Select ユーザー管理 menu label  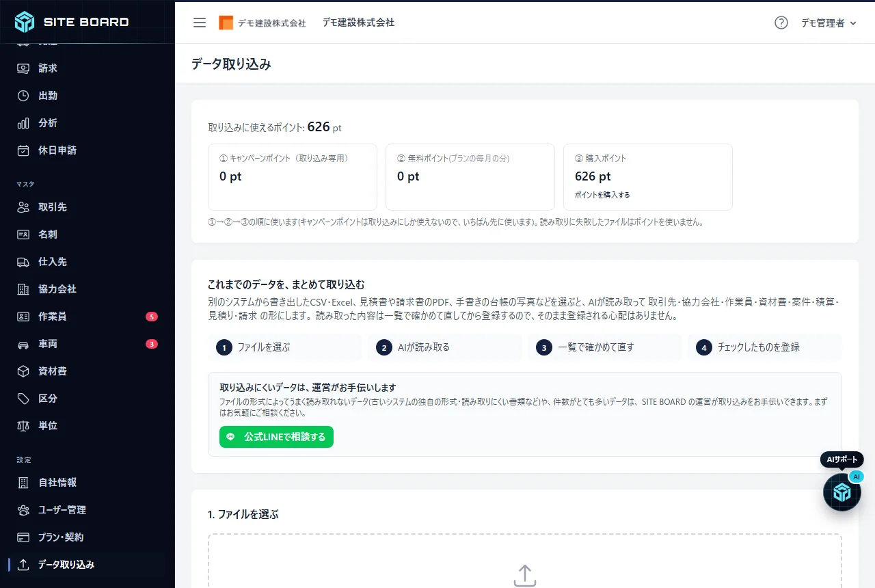tap(62, 510)
